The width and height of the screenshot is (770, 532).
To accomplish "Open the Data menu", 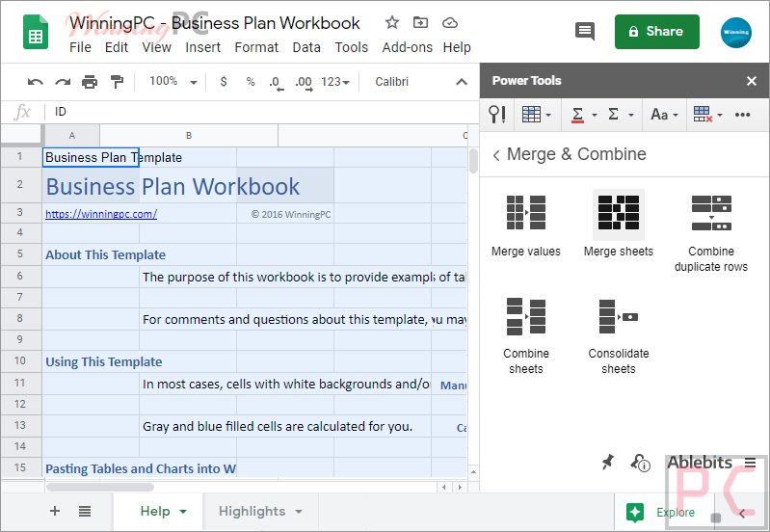I will coord(306,47).
